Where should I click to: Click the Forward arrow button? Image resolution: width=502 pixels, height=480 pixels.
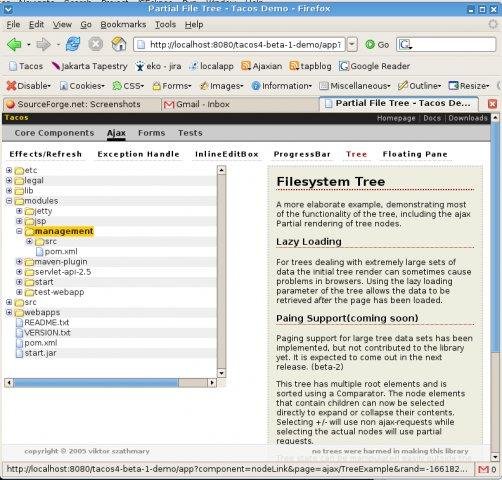pos(43,44)
